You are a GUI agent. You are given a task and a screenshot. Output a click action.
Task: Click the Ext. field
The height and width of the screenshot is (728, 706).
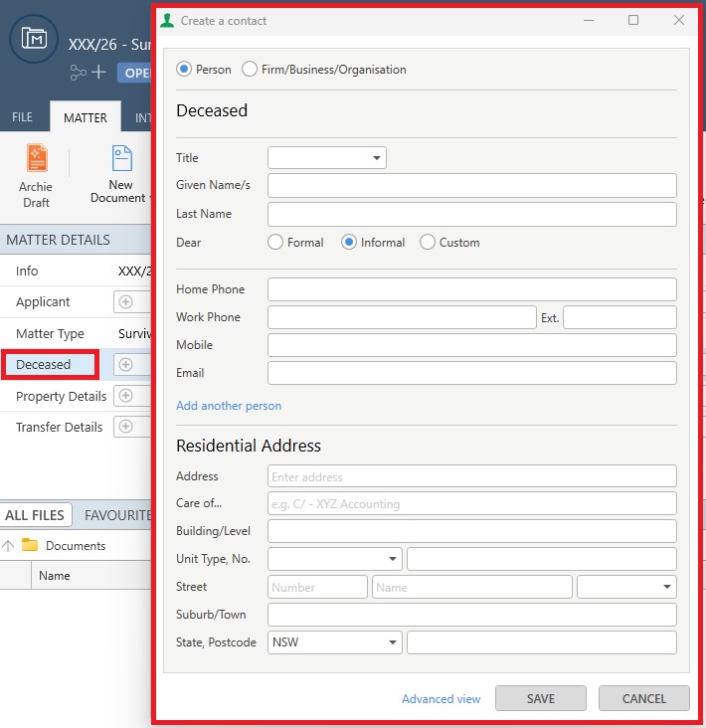(619, 317)
